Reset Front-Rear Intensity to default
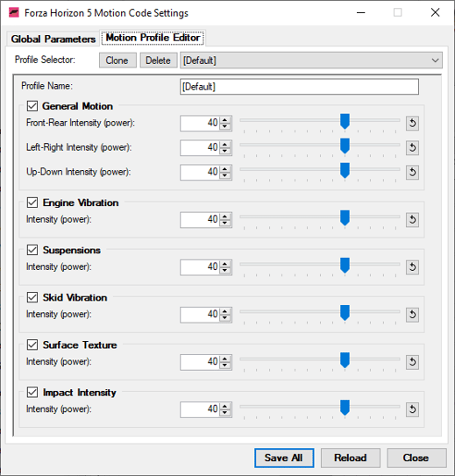 (412, 124)
